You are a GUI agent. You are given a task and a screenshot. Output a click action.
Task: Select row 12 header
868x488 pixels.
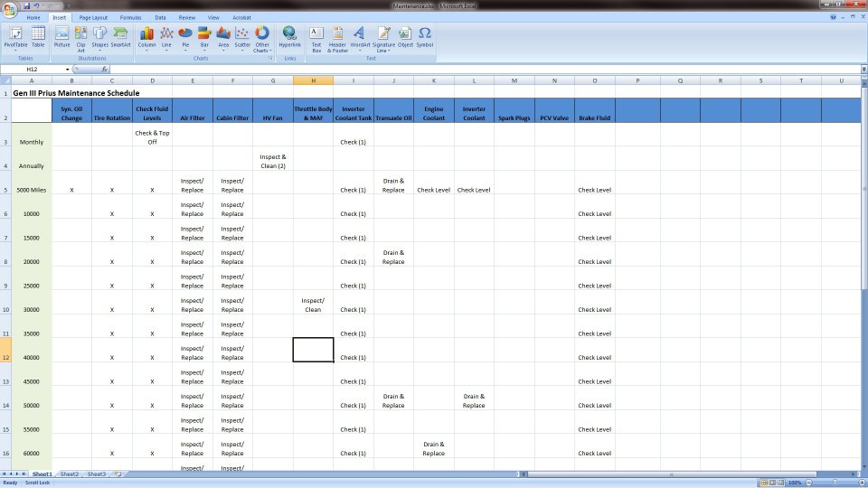(x=5, y=351)
